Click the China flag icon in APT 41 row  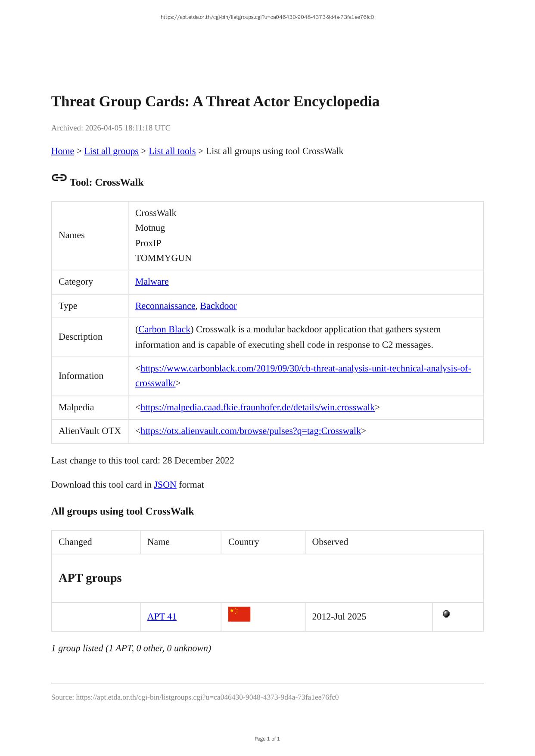click(239, 614)
